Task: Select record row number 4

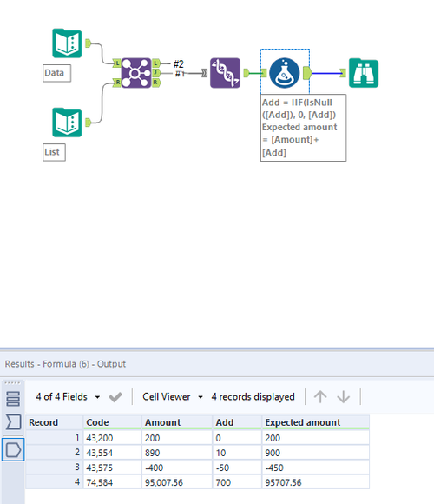Action: [55, 482]
